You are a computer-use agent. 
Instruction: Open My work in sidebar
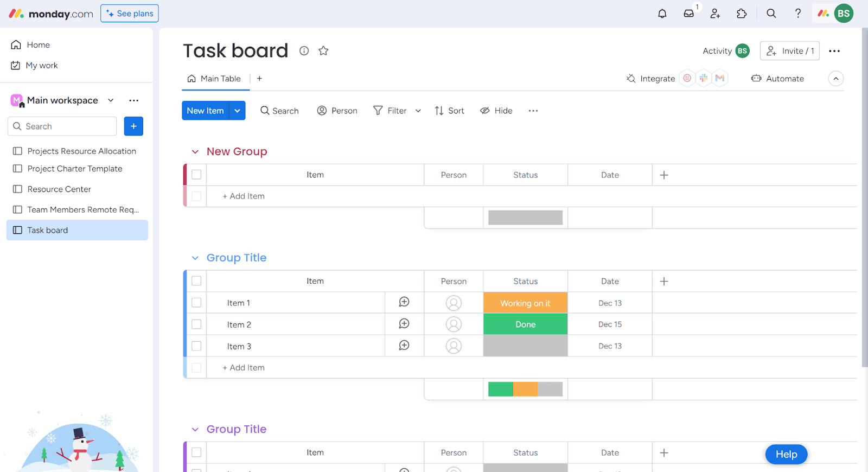tap(35, 65)
